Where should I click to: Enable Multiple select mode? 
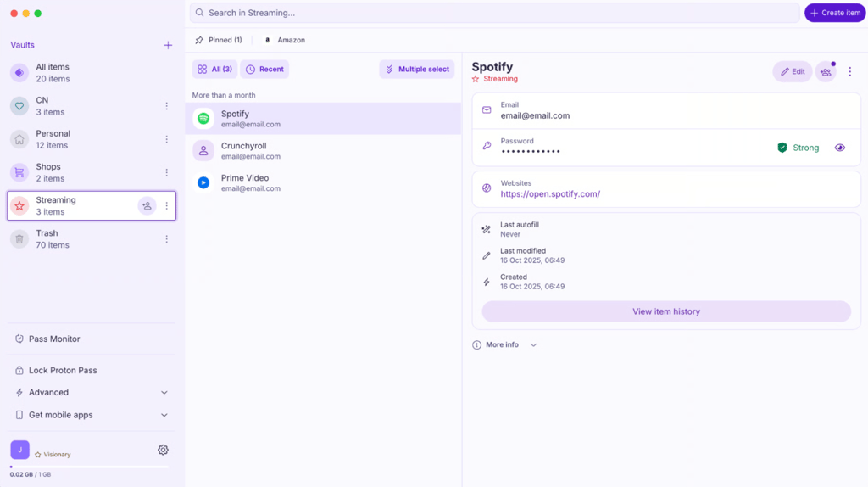click(x=417, y=70)
